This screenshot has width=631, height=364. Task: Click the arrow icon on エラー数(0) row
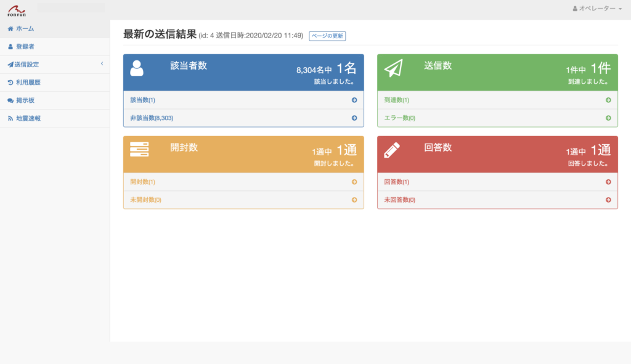point(608,118)
